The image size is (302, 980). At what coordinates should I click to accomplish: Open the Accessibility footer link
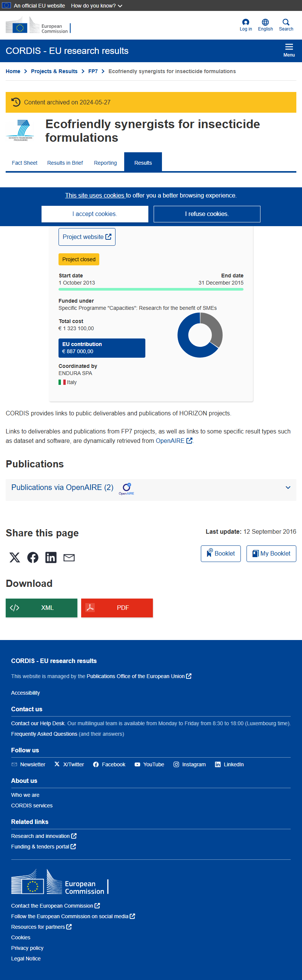point(26,693)
